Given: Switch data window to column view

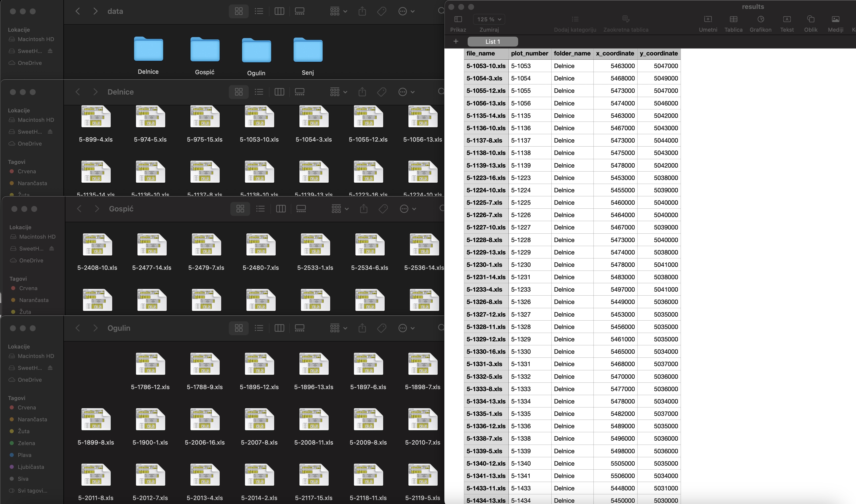Looking at the screenshot, I should point(279,12).
